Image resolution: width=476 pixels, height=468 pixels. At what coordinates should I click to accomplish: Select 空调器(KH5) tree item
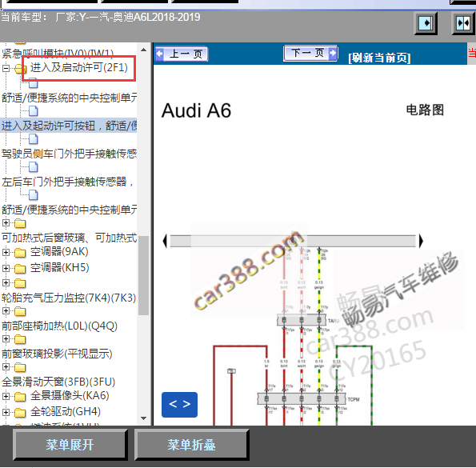[59, 268]
